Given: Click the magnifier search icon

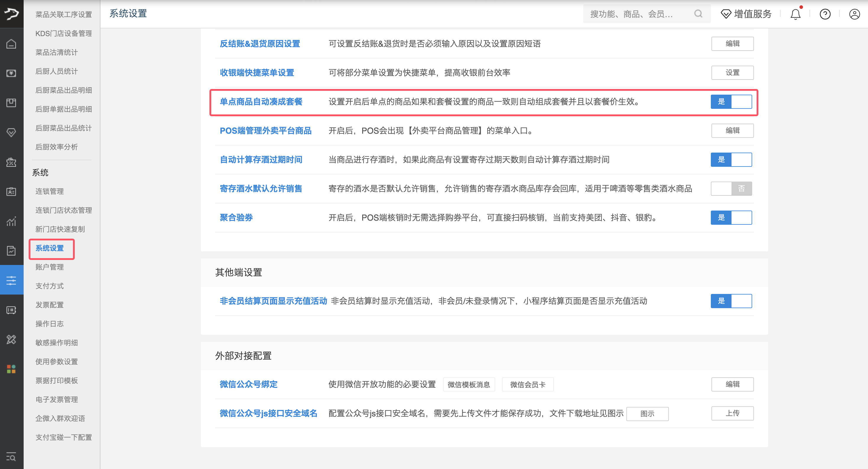Looking at the screenshot, I should [x=698, y=14].
